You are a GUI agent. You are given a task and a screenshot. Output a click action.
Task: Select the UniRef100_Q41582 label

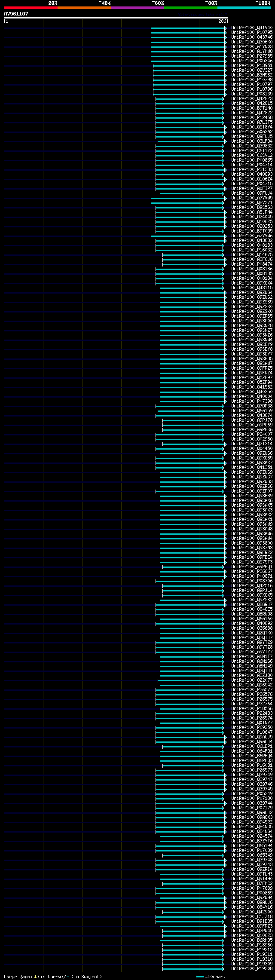point(252,387)
